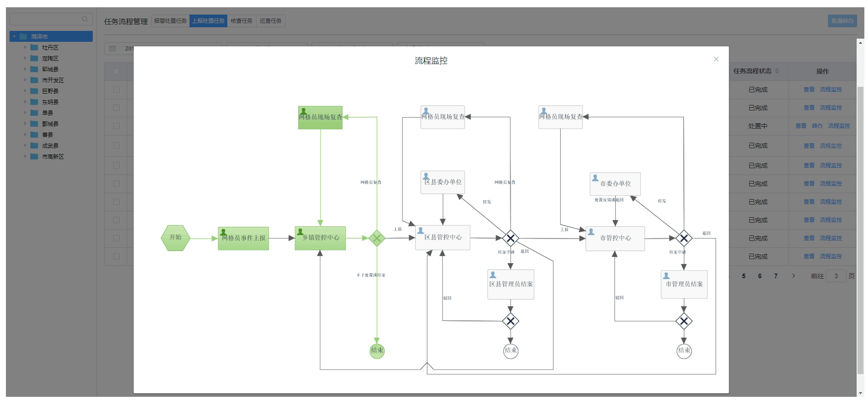Click the calendar icon in date filter

point(113,49)
